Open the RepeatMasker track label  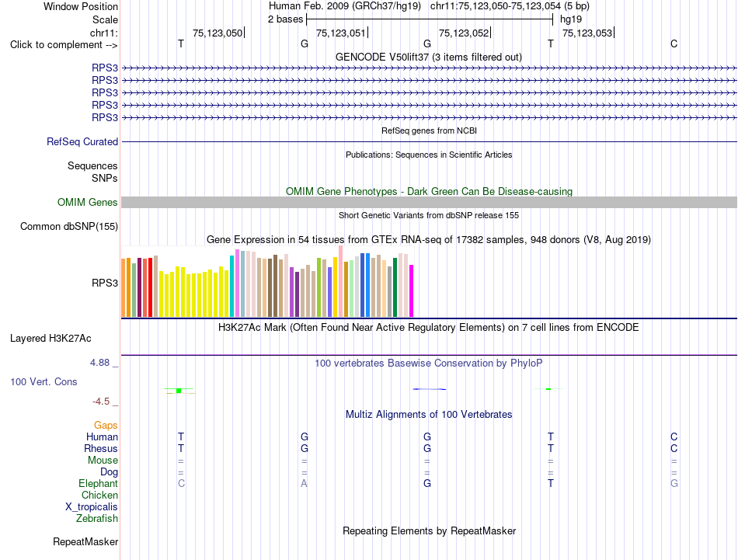pos(85,541)
